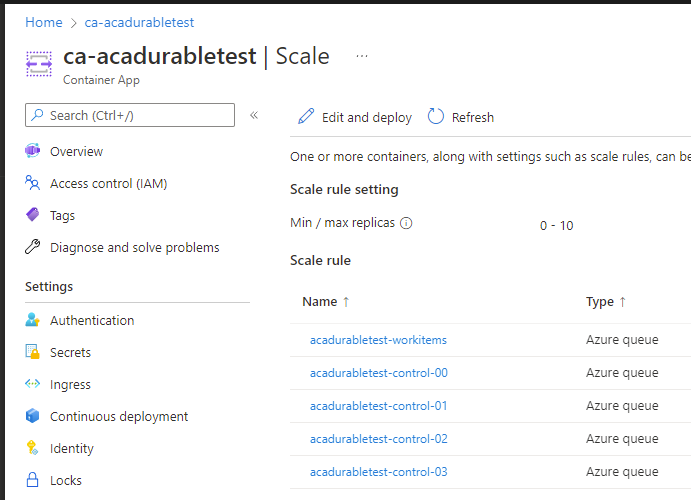Refresh the scale settings
The height and width of the screenshot is (500, 691).
pyautogui.click(x=461, y=117)
